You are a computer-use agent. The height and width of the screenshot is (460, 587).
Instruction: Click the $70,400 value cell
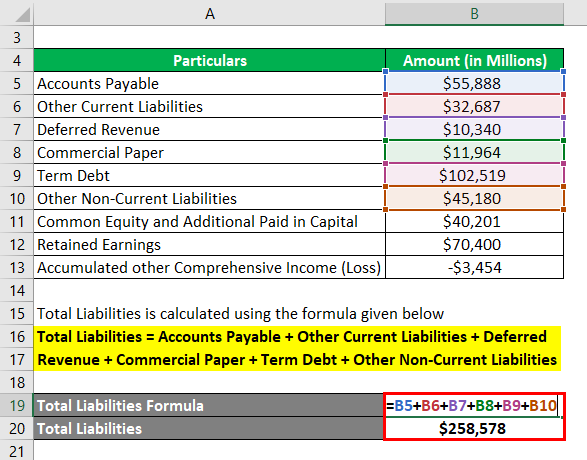(x=474, y=244)
